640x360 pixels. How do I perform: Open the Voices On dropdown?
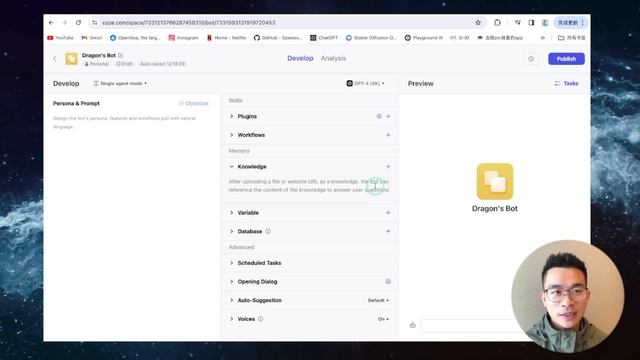[x=383, y=319]
